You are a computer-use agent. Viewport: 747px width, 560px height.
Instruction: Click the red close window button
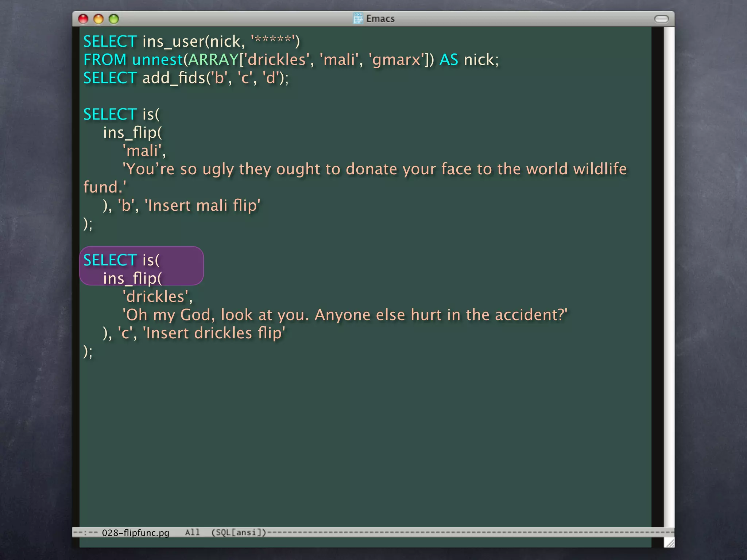coord(84,19)
